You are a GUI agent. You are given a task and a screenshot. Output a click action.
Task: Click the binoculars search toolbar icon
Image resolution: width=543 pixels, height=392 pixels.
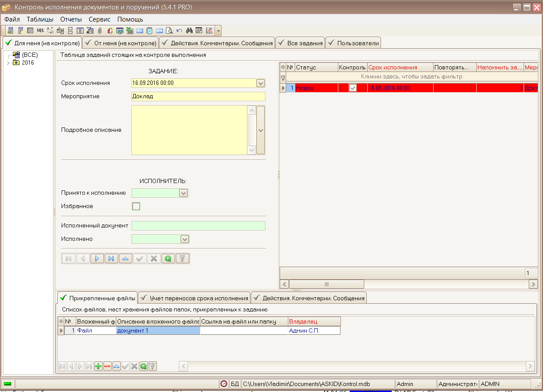click(189, 31)
